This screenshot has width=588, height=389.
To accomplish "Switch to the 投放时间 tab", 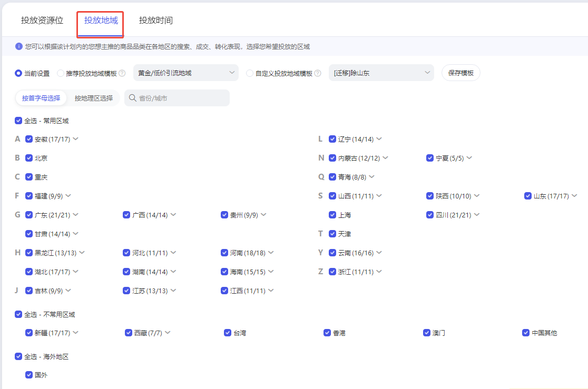I will (156, 21).
